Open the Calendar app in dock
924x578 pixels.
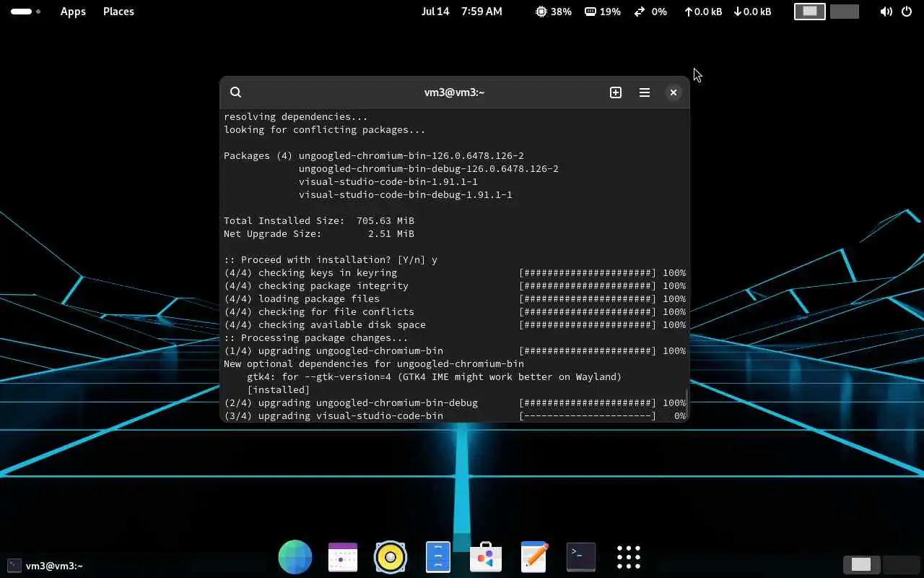click(343, 557)
